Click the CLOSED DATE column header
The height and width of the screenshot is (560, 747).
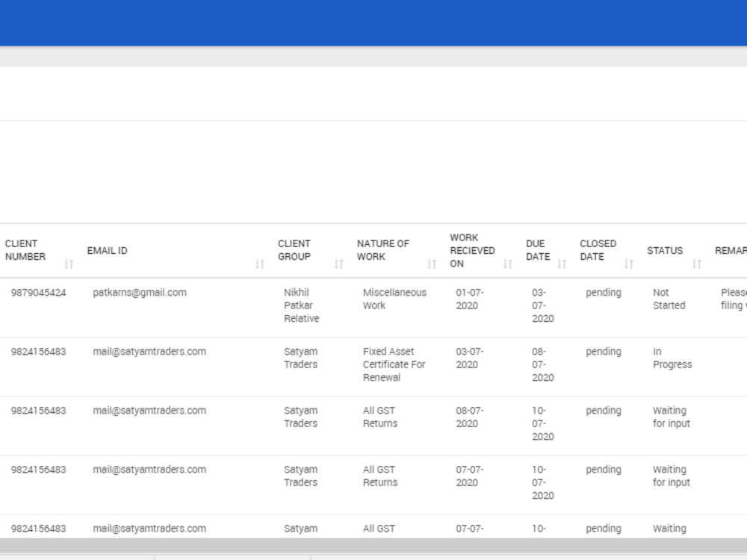tap(598, 250)
